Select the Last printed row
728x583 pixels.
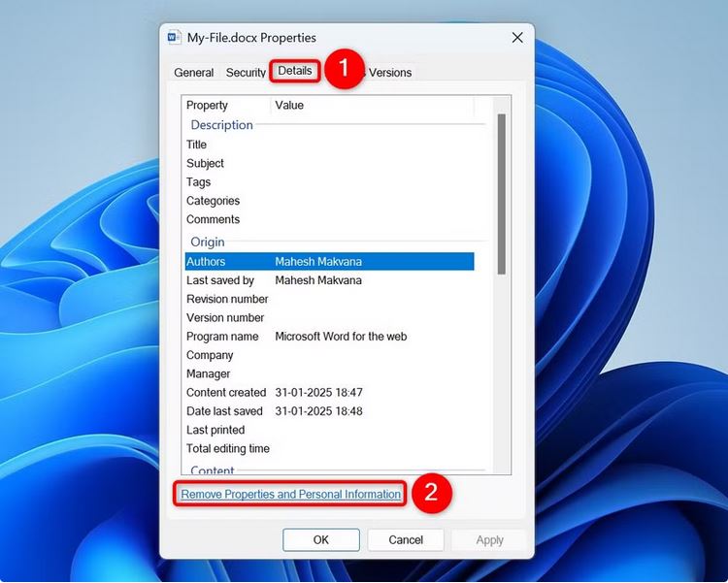click(329, 430)
